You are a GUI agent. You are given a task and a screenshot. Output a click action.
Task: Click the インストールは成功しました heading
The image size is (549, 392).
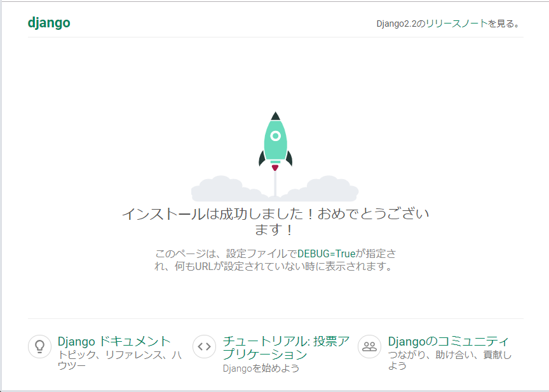275,222
